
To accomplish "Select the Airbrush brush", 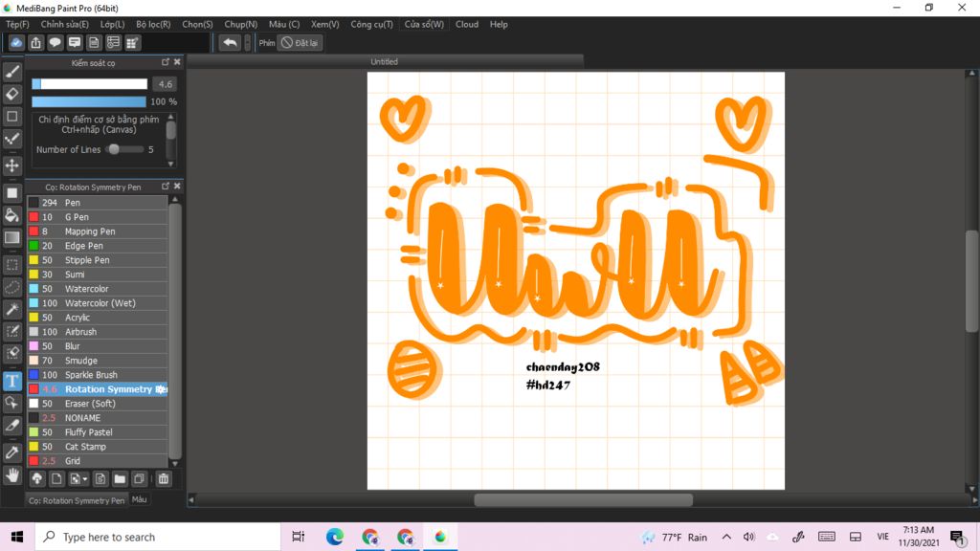I will pyautogui.click(x=98, y=332).
